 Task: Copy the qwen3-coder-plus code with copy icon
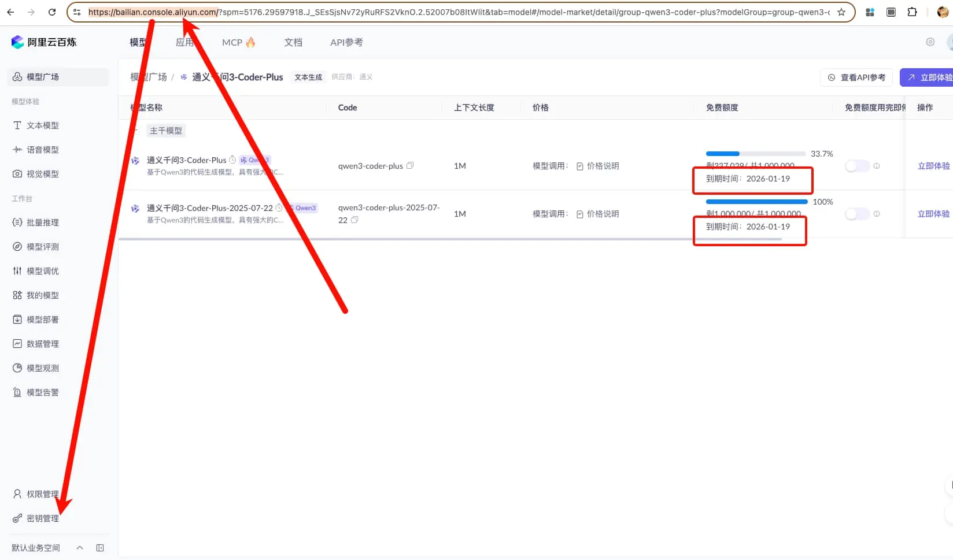tap(410, 165)
